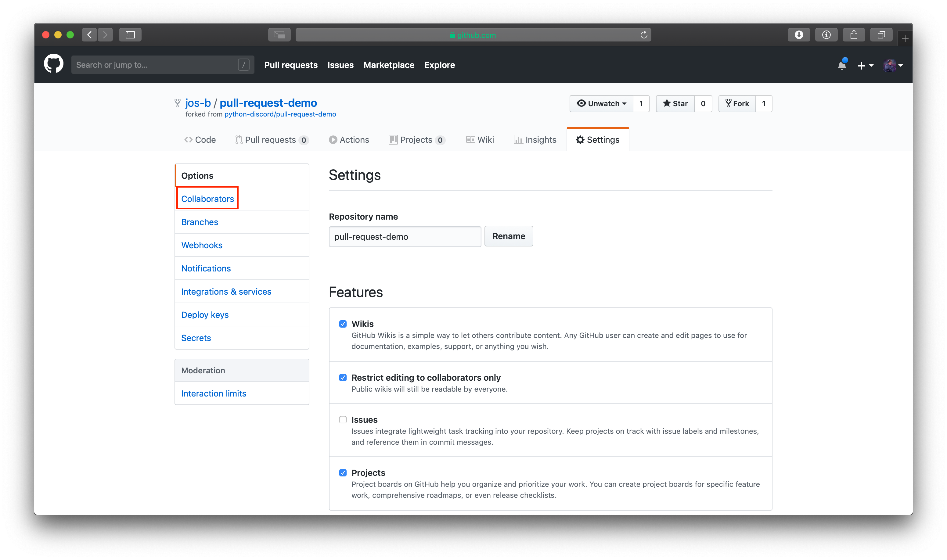Viewport: 947px width, 560px height.
Task: Go back with browser back arrow
Action: 89,35
